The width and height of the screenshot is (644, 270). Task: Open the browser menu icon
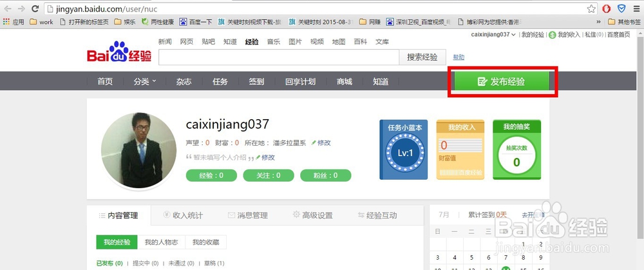tap(636, 8)
